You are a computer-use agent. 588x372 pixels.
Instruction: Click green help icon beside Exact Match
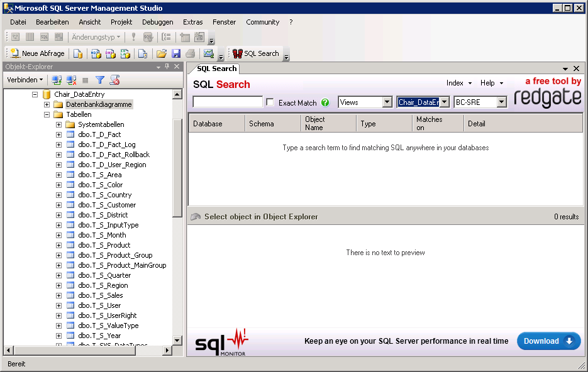tap(325, 102)
